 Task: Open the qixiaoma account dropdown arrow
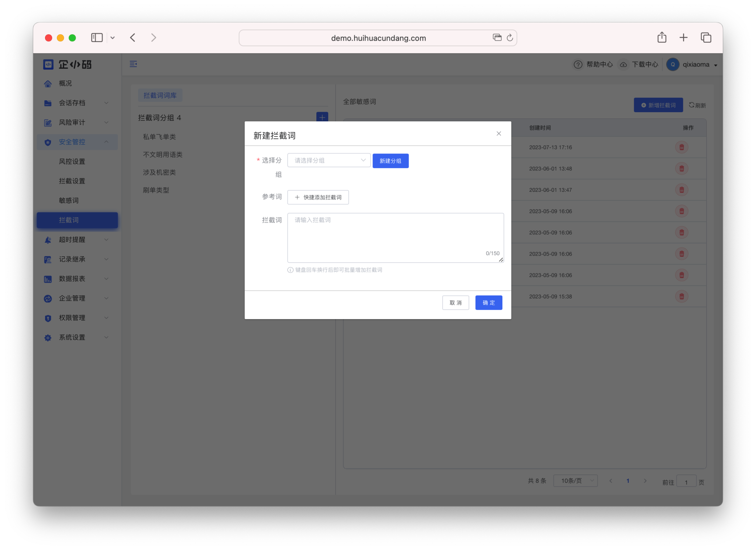[716, 65]
